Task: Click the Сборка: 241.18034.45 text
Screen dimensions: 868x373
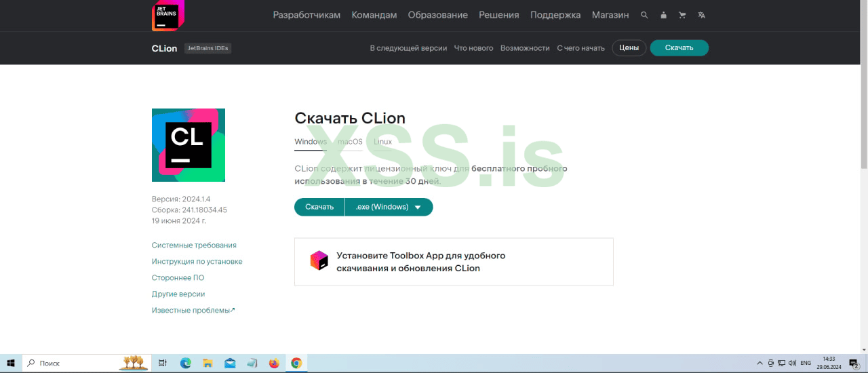Action: pyautogui.click(x=189, y=210)
